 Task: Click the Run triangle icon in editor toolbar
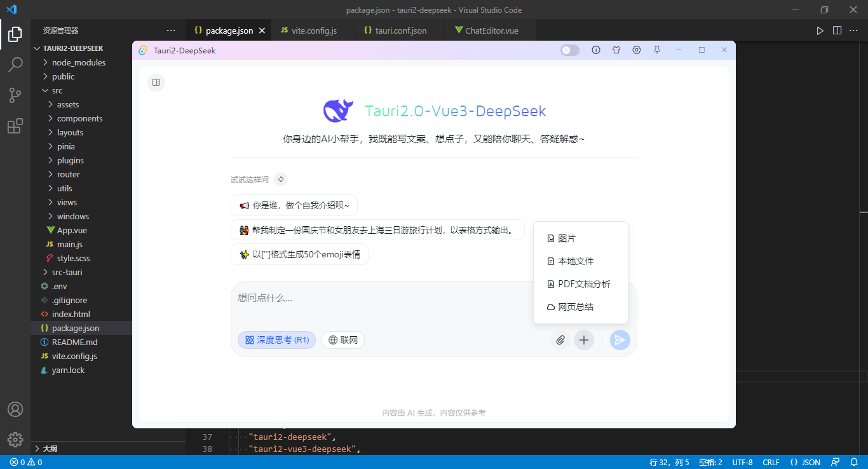(x=820, y=31)
